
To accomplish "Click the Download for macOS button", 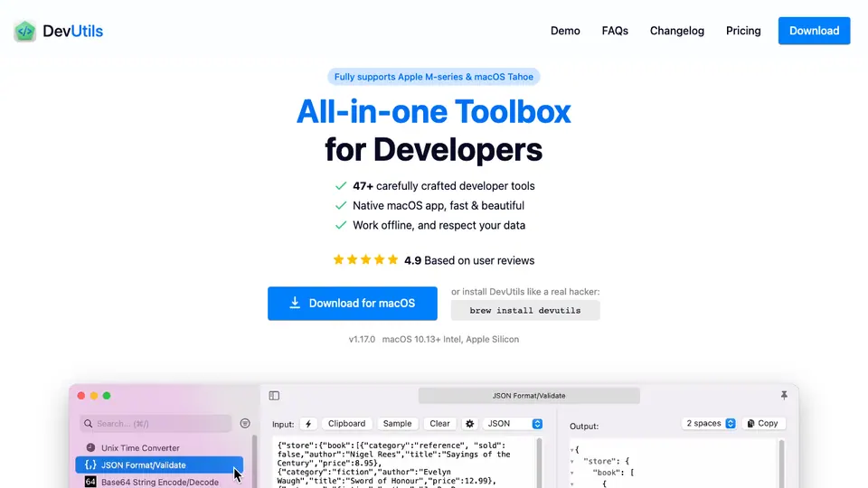I will click(x=353, y=304).
